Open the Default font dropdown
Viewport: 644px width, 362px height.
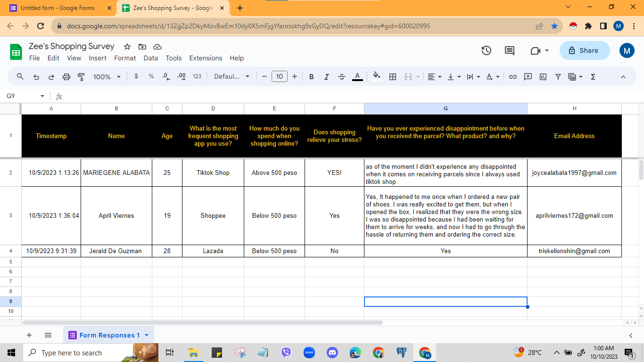click(x=231, y=76)
